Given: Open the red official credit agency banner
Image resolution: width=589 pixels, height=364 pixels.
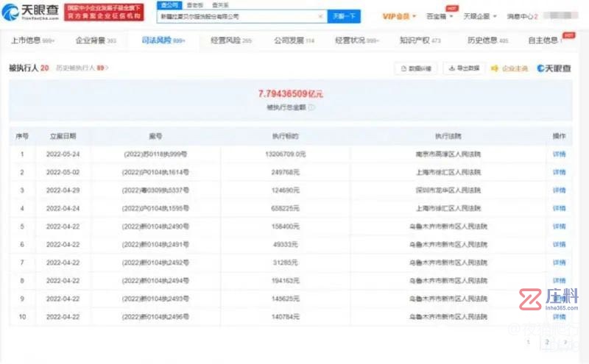Looking at the screenshot, I should point(104,12).
